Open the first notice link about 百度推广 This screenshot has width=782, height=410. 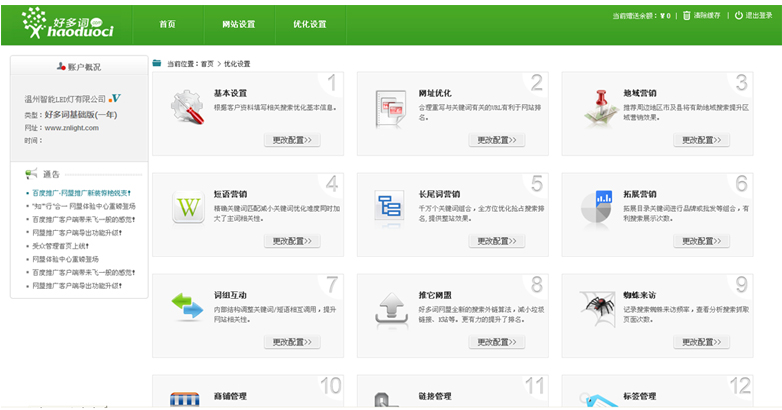point(84,192)
